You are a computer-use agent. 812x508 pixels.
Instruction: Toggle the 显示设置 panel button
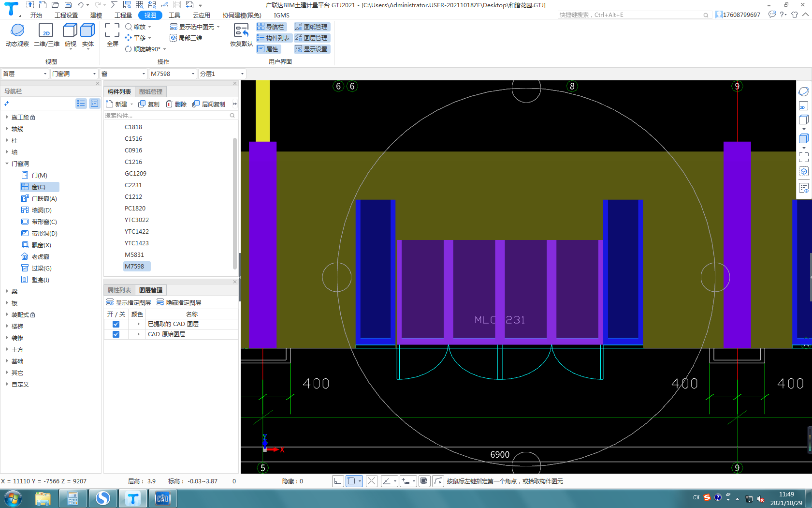[x=312, y=49]
